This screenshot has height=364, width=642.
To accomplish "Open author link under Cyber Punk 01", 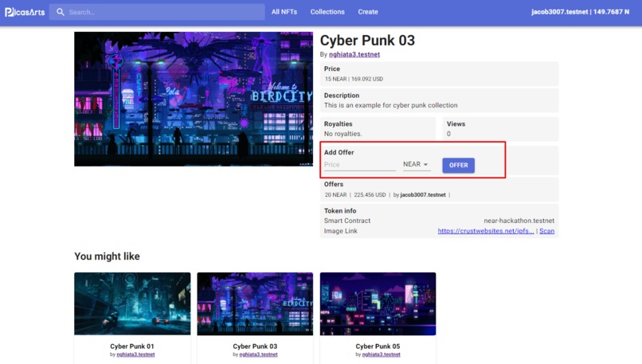I will coord(135,354).
